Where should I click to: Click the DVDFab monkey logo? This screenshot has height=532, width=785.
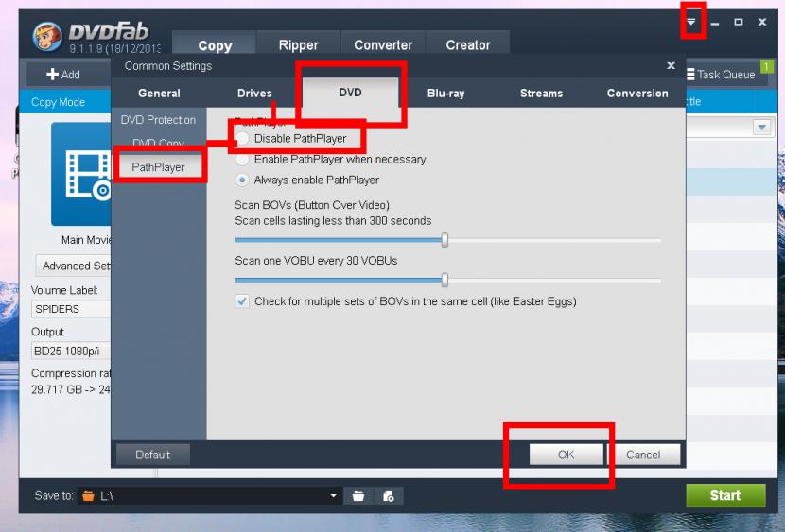pyautogui.click(x=47, y=37)
